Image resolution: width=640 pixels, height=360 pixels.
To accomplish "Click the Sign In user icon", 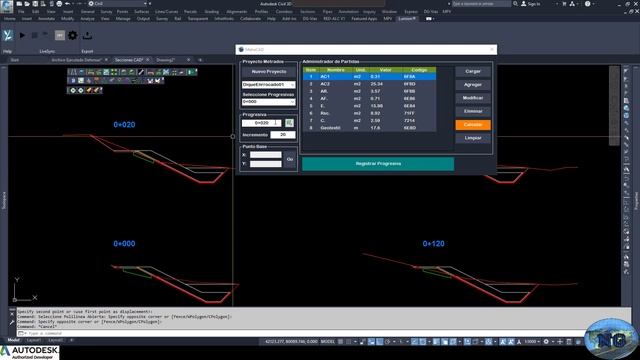I will coord(524,4).
